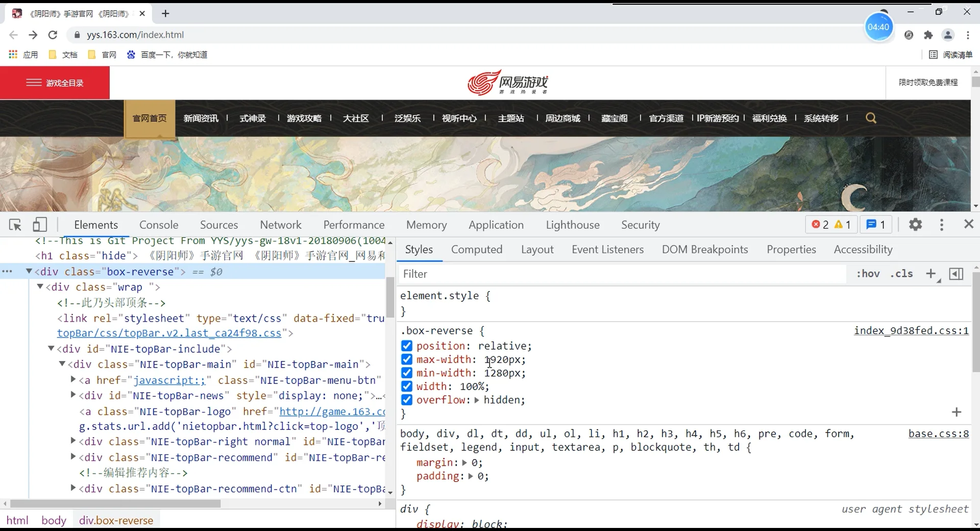This screenshot has height=531, width=980.
Task: Select the inspect element tool
Action: point(15,225)
